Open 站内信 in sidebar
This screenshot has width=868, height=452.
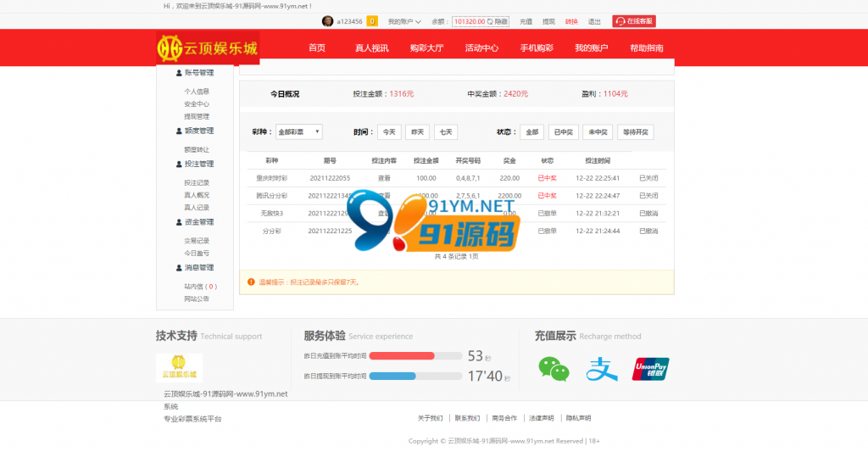coord(200,287)
